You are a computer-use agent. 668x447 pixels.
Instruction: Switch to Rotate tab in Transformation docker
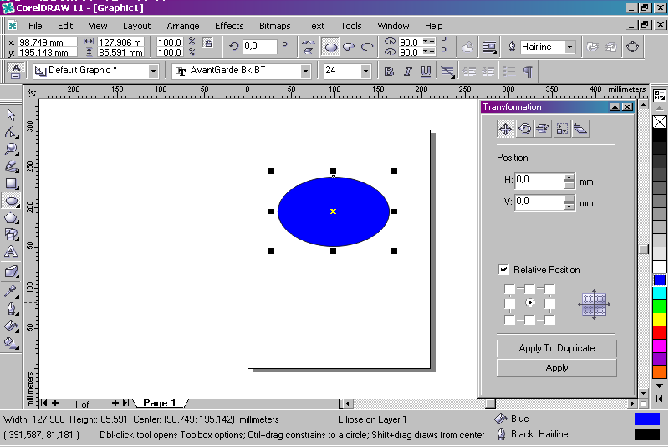click(524, 129)
